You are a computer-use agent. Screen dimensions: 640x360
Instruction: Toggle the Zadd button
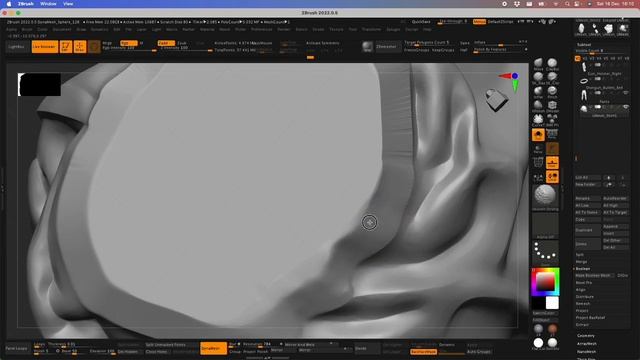(x=166, y=43)
